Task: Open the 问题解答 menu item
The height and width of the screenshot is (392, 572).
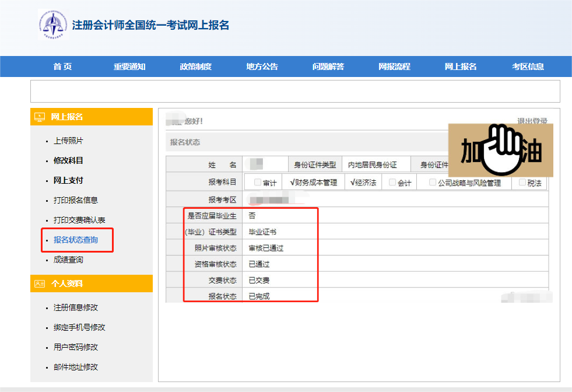Action: click(328, 66)
